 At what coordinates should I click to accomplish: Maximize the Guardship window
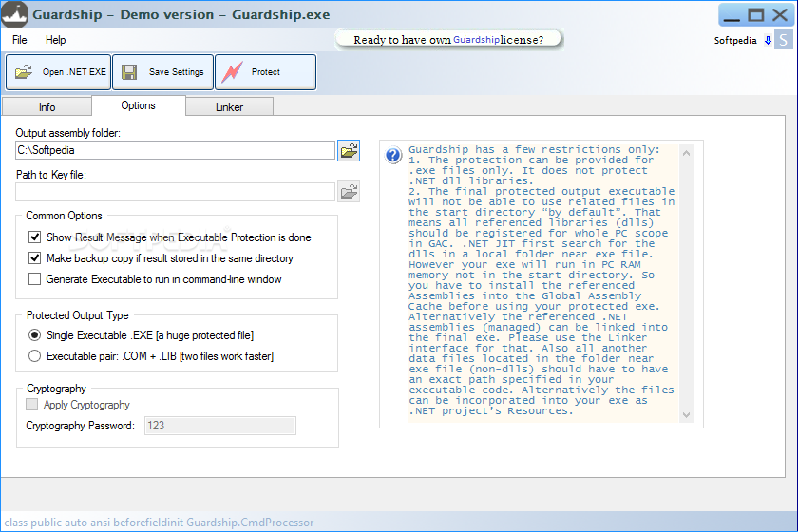coord(756,15)
